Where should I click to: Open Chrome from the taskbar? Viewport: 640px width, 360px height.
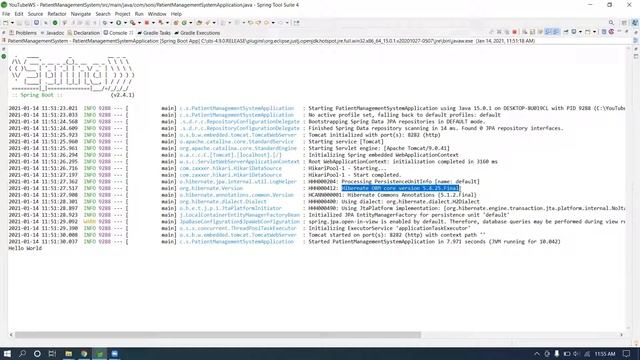[x=84, y=353]
